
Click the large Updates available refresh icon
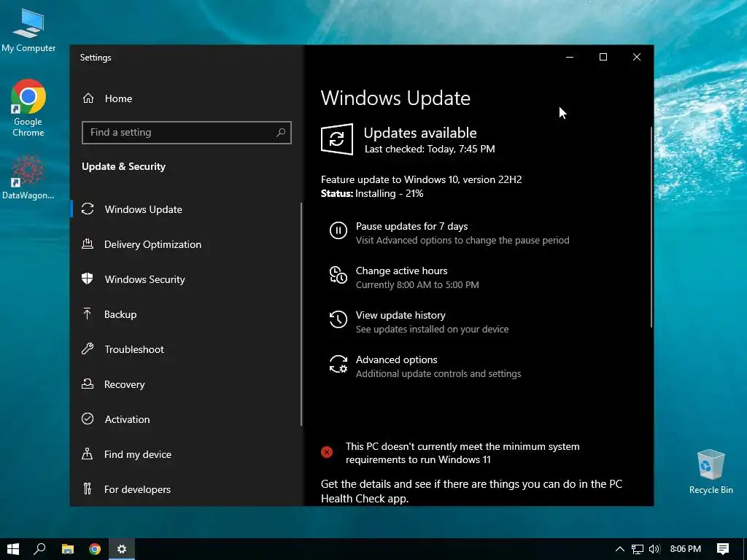tap(337, 139)
